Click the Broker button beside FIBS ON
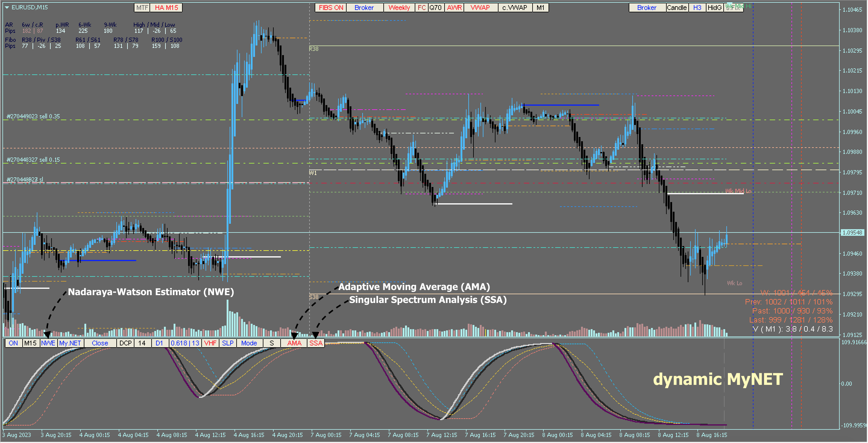 click(364, 8)
